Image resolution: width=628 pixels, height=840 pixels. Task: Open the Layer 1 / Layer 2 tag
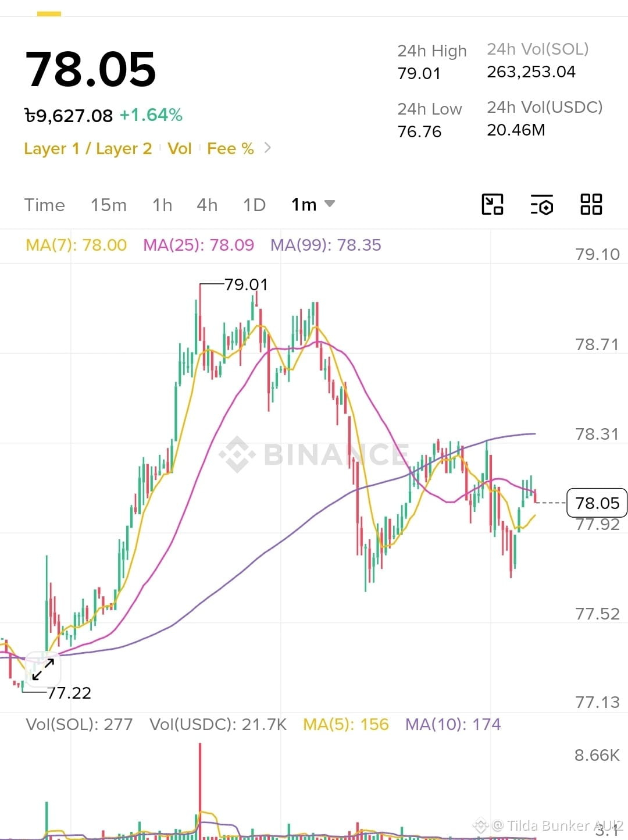88,149
